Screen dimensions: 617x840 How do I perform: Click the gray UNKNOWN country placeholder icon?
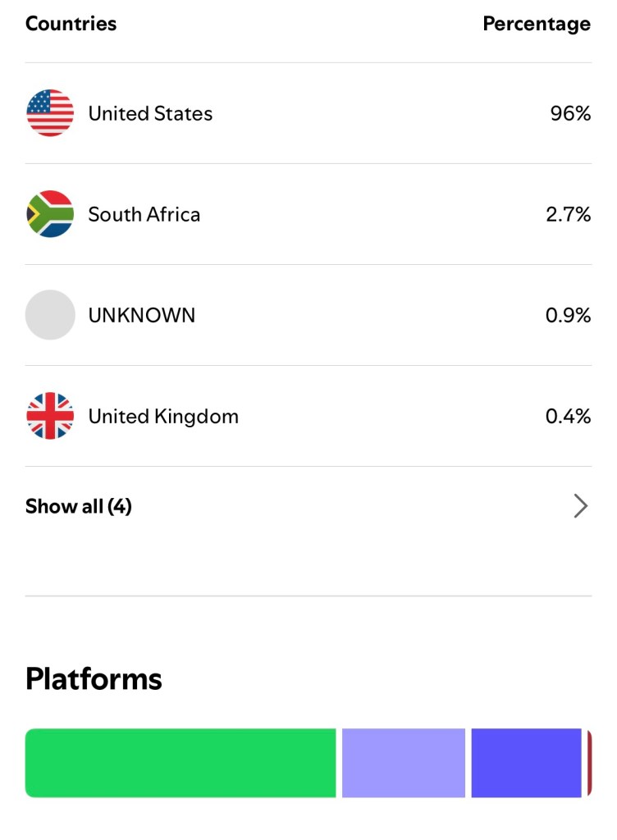[50, 315]
